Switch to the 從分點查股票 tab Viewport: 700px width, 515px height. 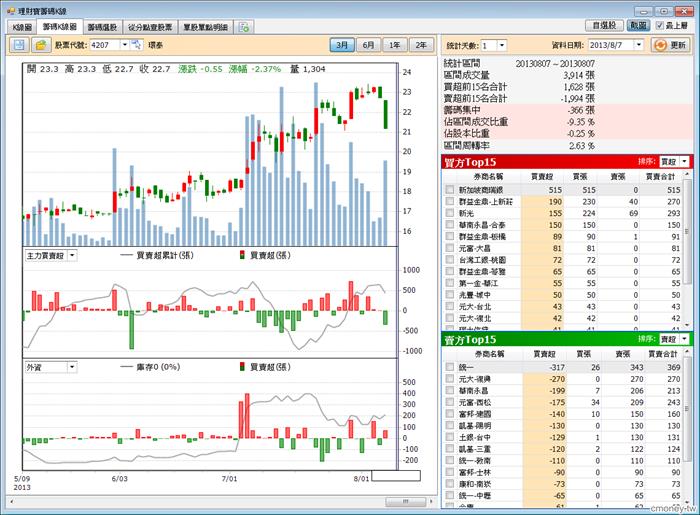[150, 27]
